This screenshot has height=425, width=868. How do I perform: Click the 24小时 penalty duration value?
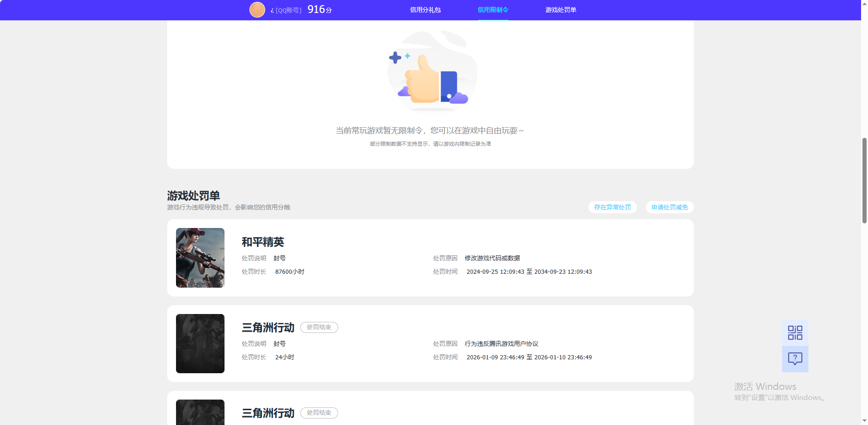pos(285,357)
